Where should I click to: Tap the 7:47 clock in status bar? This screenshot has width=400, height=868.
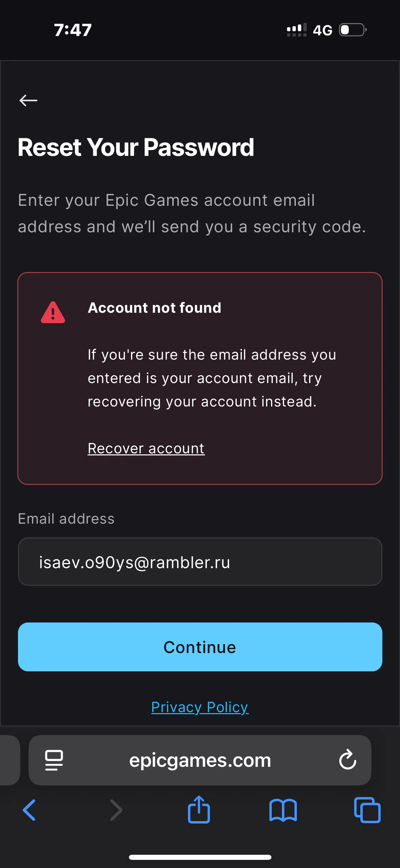coord(73,30)
